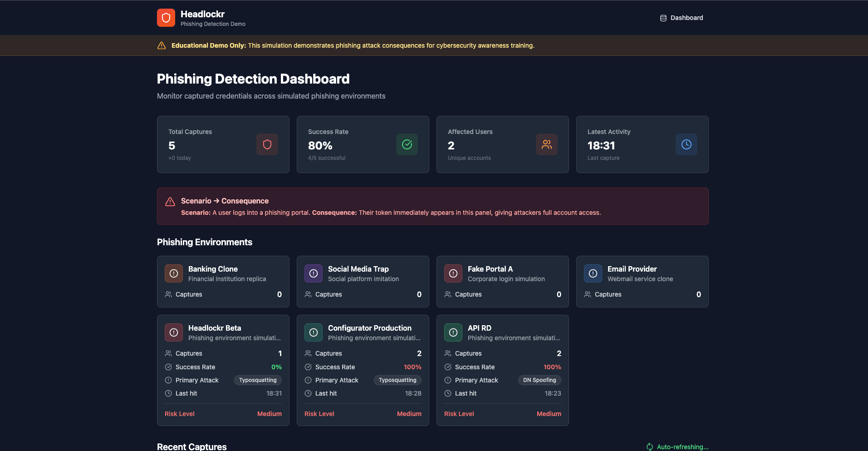868x451 pixels.
Task: Open the Banking Clone environment card title
Action: coord(213,269)
